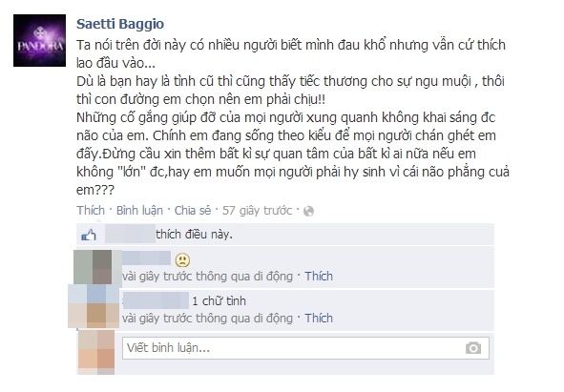Open first commenter's blurred name link
This screenshot has height=392, width=564.
coord(146,258)
